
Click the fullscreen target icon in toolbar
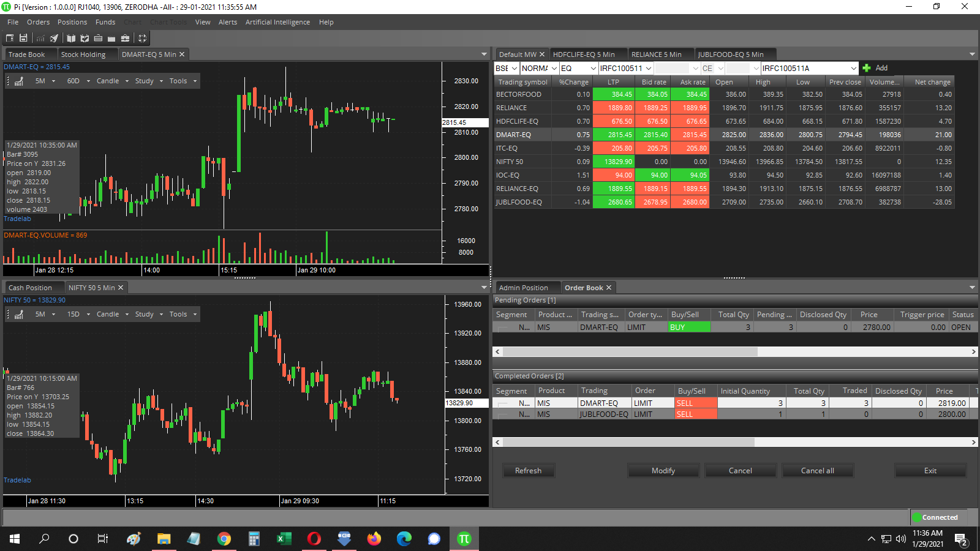[x=142, y=38]
